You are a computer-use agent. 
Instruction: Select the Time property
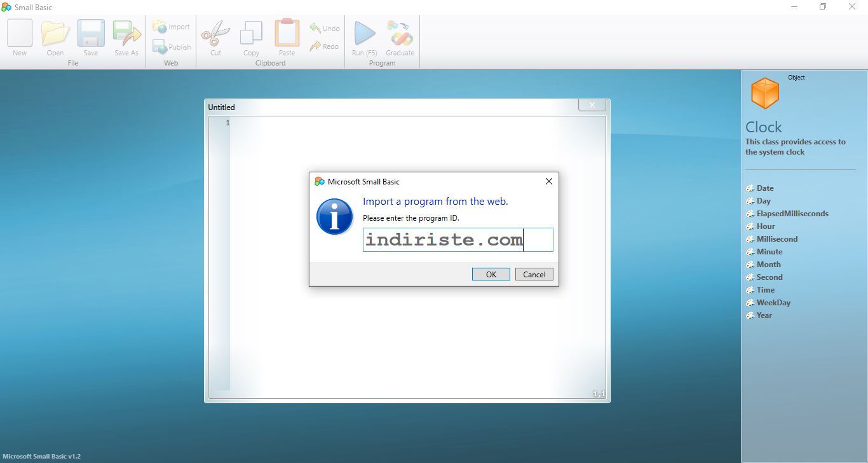tap(766, 290)
